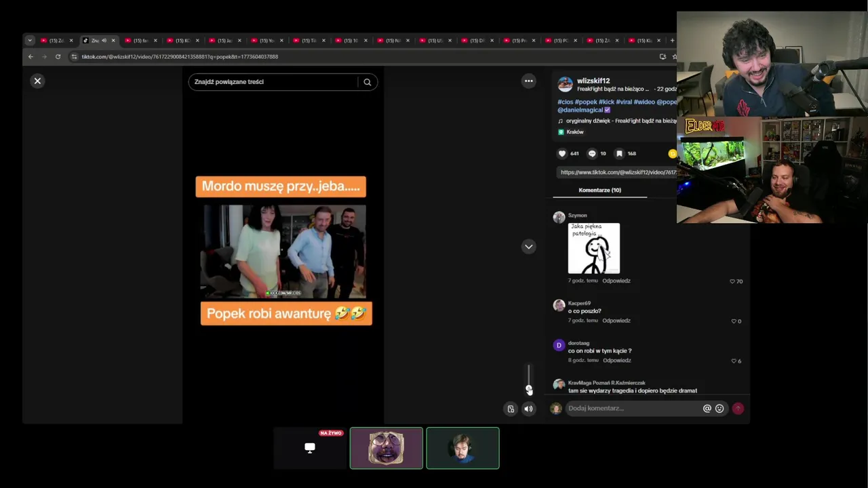Like Szymon's comment with 70 likes
The height and width of the screenshot is (488, 868).
736,281
